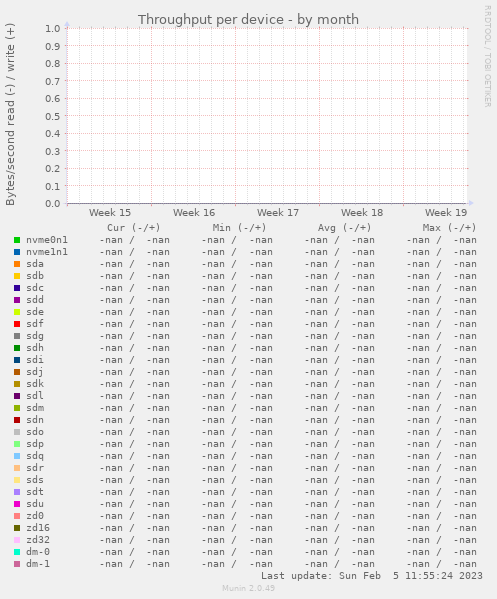Select the dm-1 device label
497x599 pixels.
38,564
